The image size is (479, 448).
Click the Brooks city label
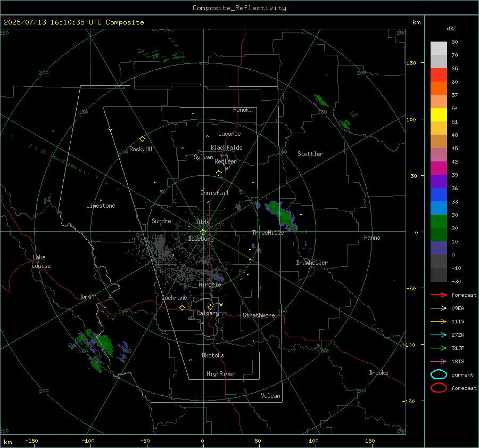(x=378, y=373)
